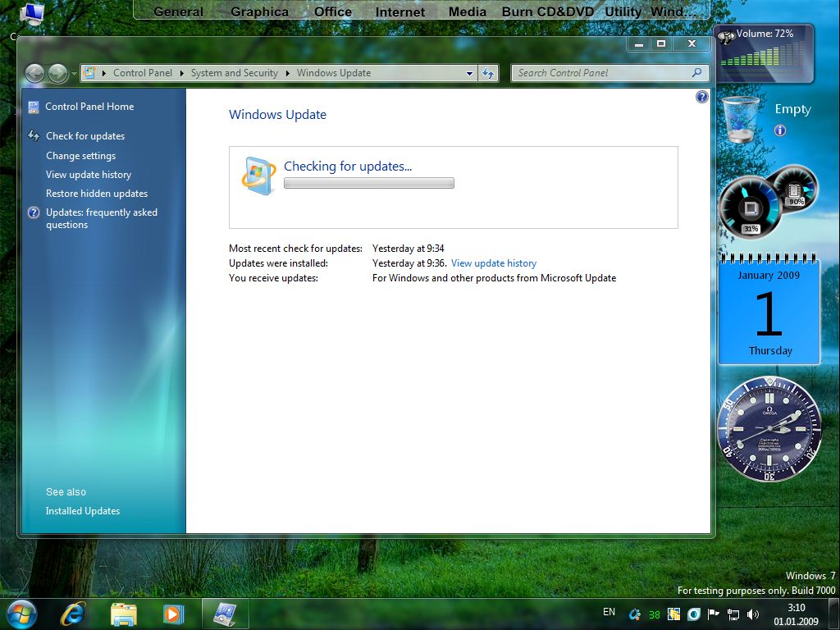The image size is (840, 630).
Task: Click the network tray icon
Action: click(733, 614)
